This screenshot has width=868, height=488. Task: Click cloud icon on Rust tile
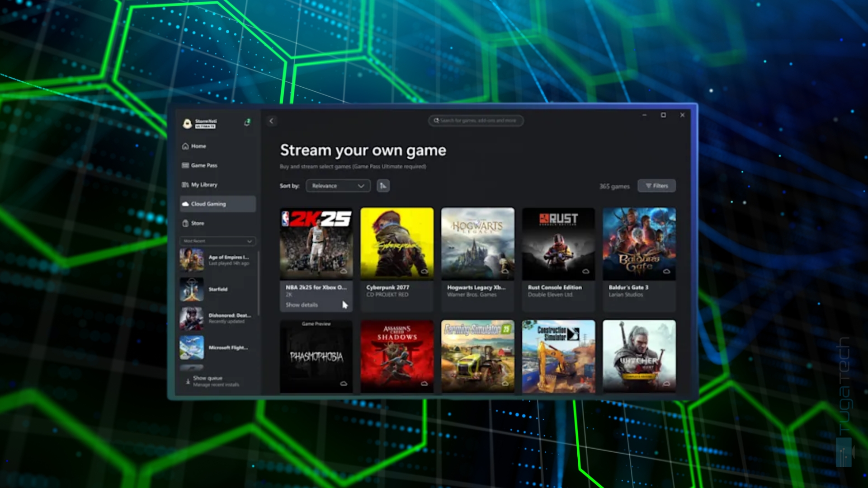pyautogui.click(x=585, y=271)
